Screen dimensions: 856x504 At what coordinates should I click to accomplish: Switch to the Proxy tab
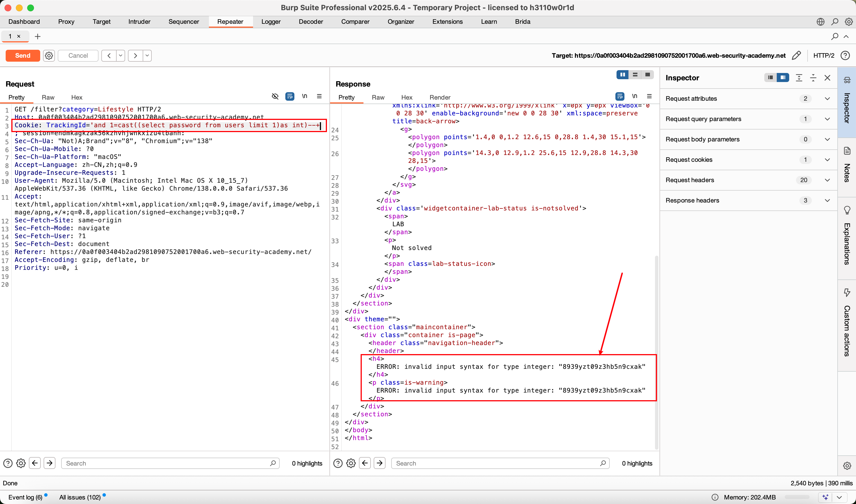pyautogui.click(x=66, y=21)
